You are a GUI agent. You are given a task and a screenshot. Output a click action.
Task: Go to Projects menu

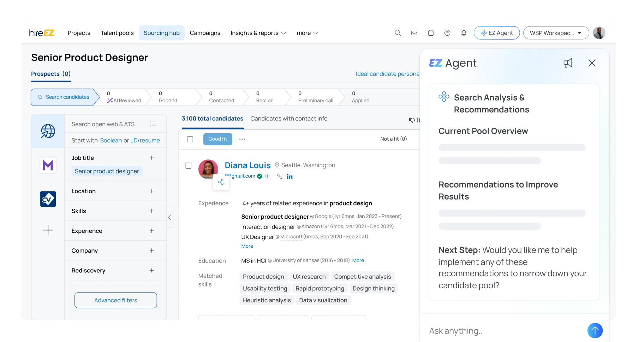[79, 33]
